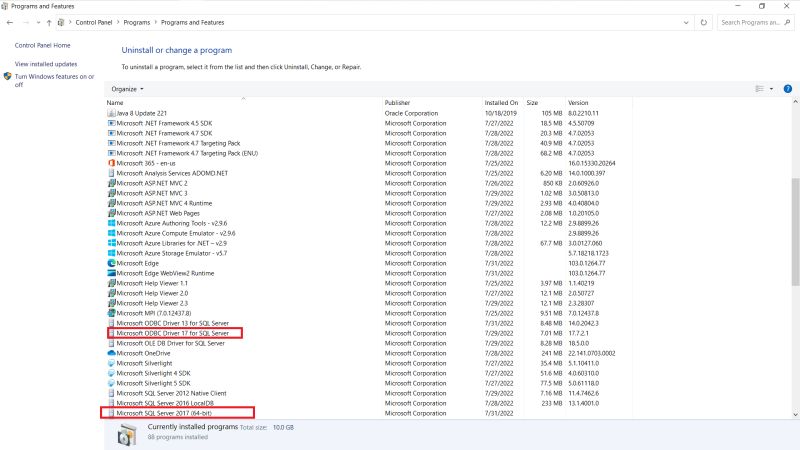Click the Microsoft Edge WebView2 Runtime icon
This screenshot has width=800, height=450.
111,273
